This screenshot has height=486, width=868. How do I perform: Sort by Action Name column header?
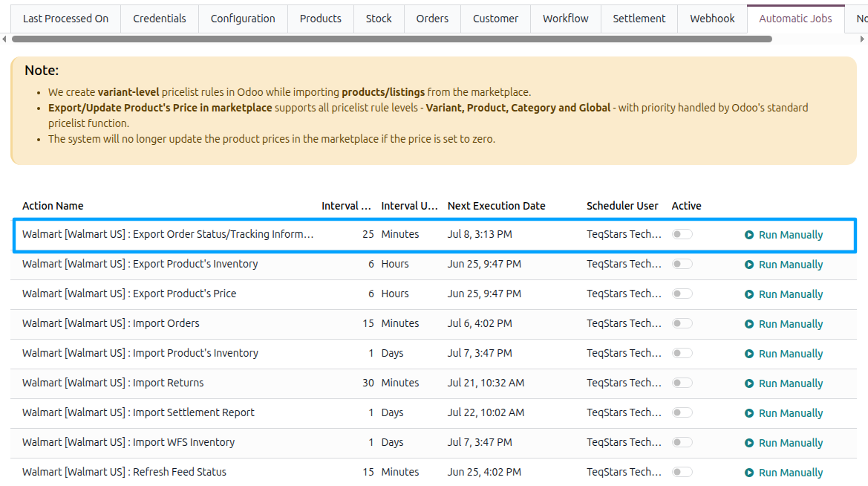(x=53, y=206)
